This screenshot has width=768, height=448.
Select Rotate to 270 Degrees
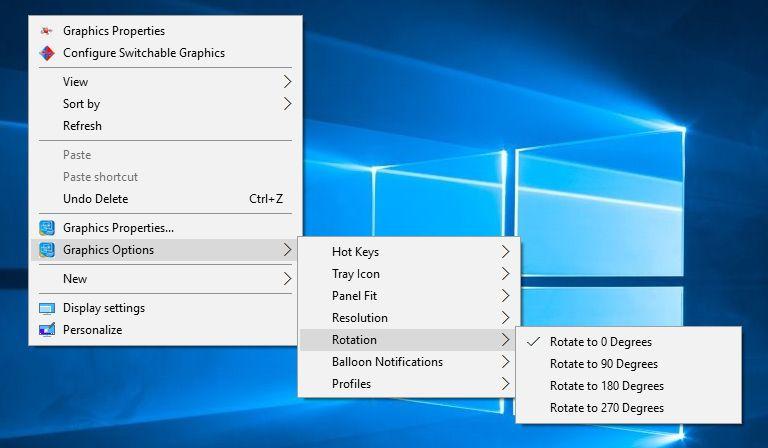pyautogui.click(x=628, y=408)
